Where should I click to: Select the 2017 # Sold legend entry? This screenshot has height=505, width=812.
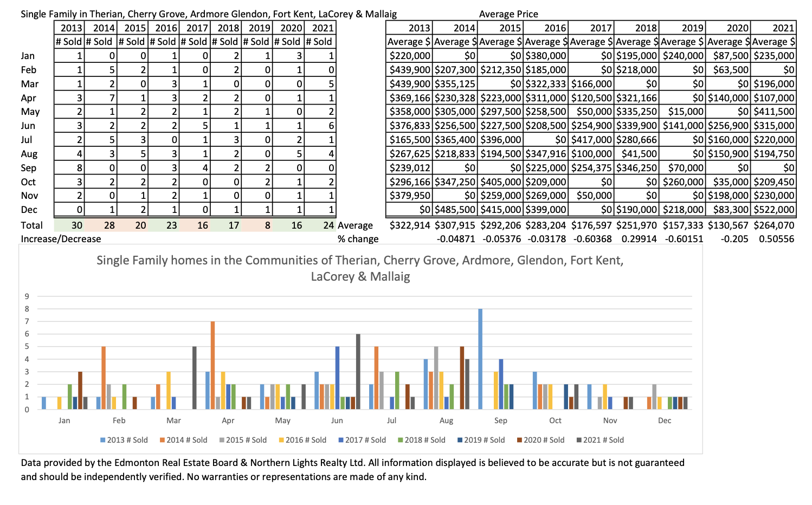(362, 440)
